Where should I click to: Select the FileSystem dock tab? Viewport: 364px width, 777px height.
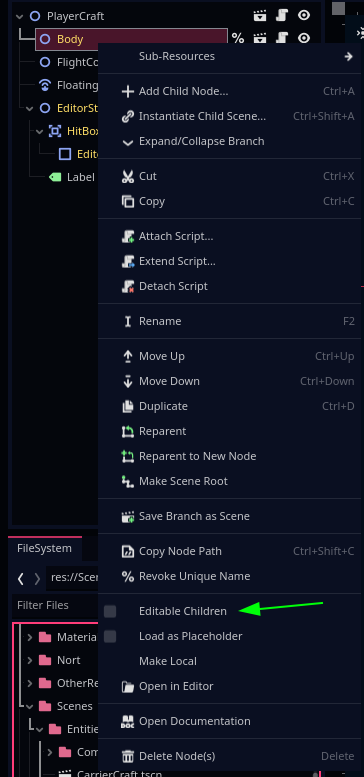coord(45,549)
